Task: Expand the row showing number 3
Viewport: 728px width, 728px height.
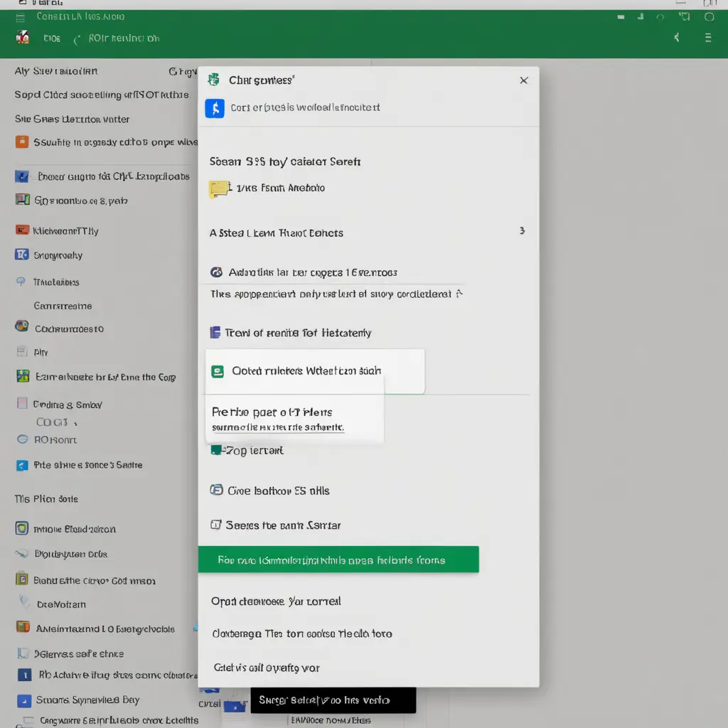Action: click(522, 231)
